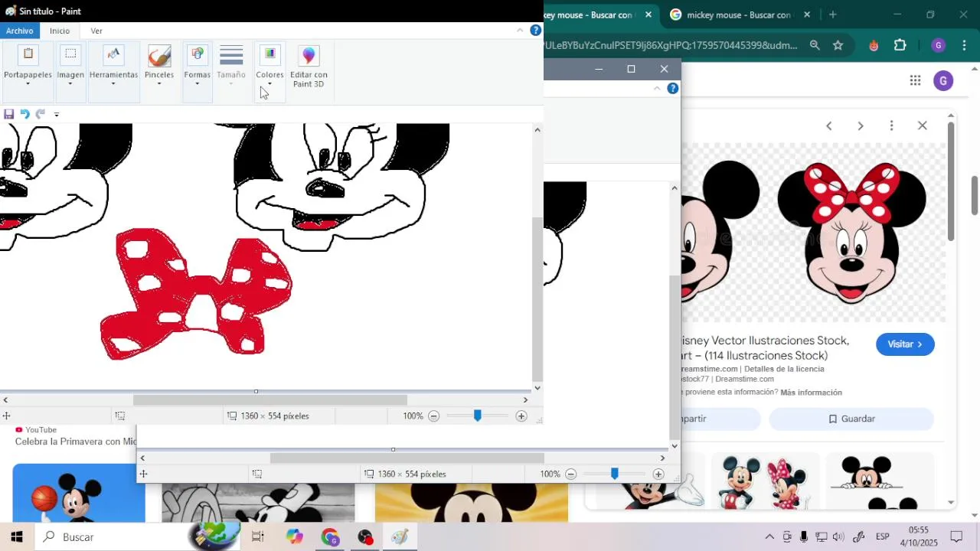Screen dimensions: 980x551
Task: Click the Chrome icon on the taskbar
Action: (x=330, y=537)
